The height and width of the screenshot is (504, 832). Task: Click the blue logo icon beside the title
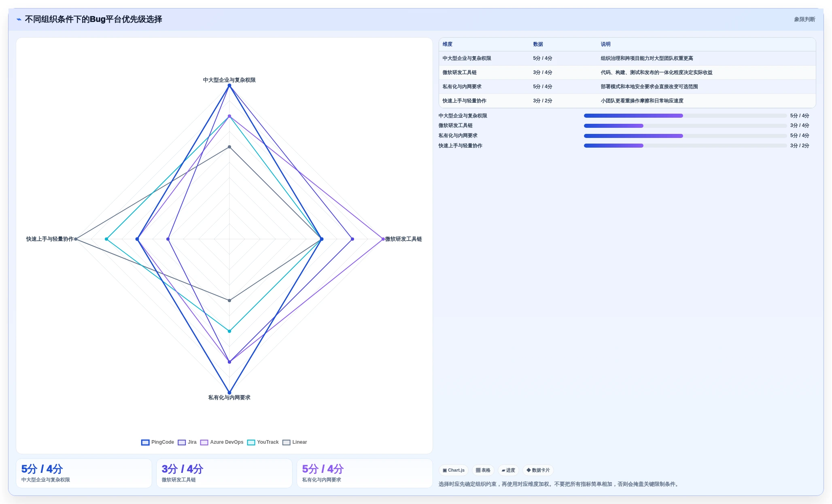19,19
